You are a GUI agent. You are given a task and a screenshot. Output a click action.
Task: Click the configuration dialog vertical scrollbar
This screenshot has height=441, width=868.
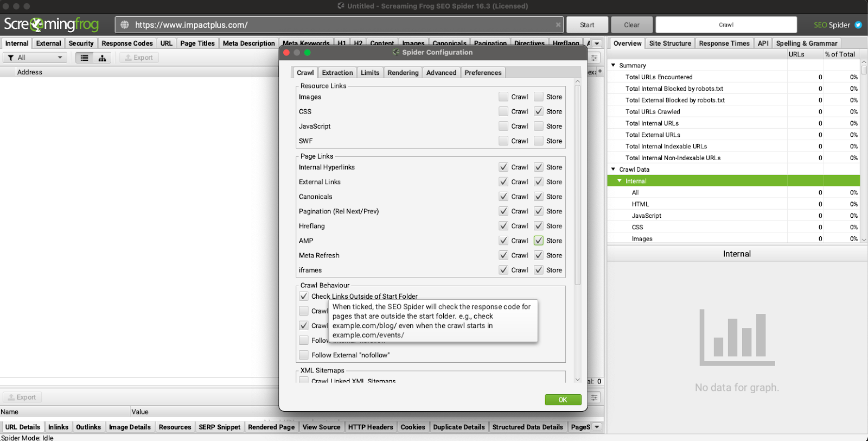(x=577, y=185)
